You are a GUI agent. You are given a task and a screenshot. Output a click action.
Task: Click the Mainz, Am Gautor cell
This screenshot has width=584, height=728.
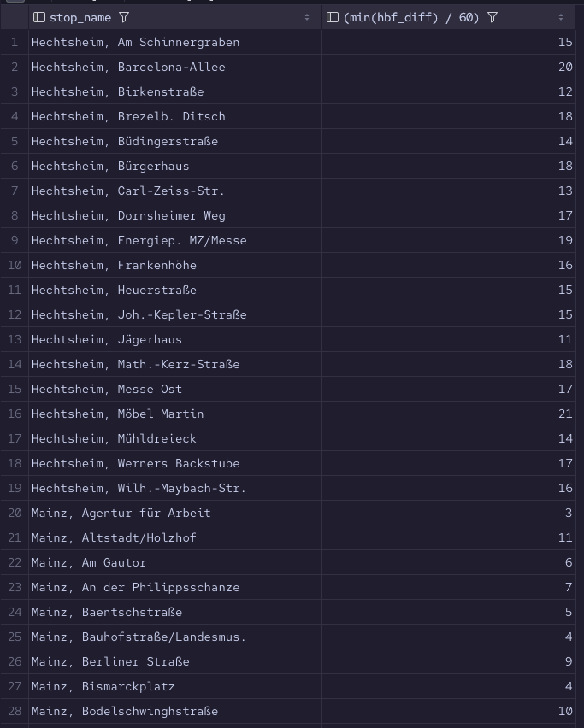pos(89,562)
